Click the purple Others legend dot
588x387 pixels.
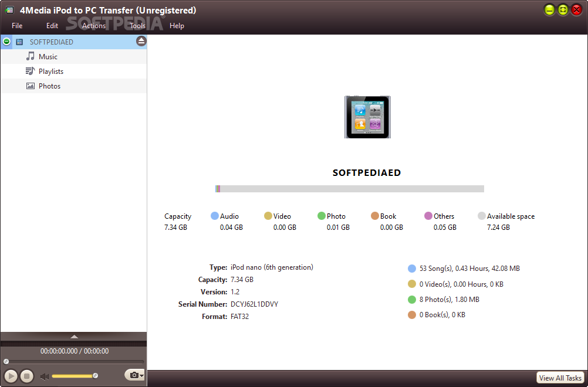click(428, 216)
